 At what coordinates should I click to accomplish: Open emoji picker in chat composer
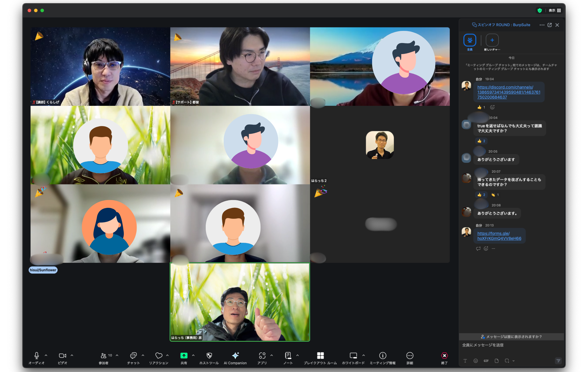(476, 361)
